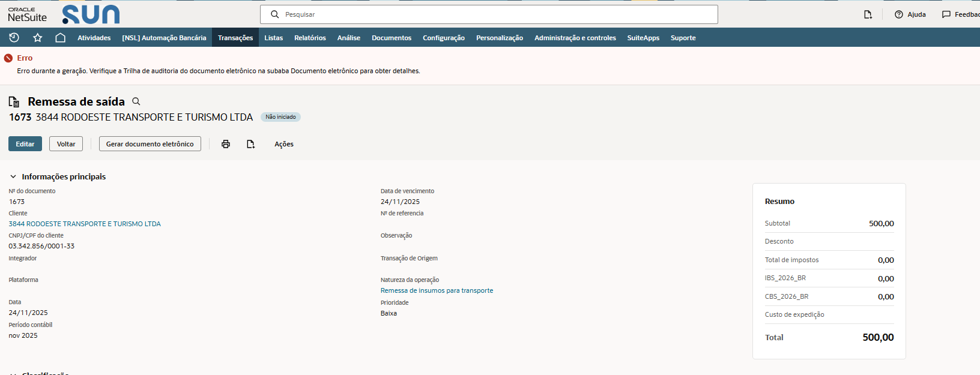Click Gerar documento eletrônico button

tap(150, 144)
